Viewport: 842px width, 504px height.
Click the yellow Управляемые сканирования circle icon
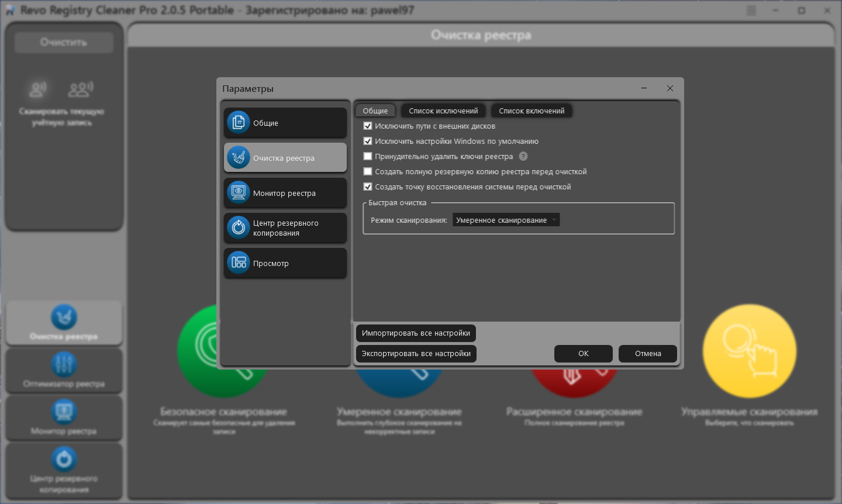749,351
